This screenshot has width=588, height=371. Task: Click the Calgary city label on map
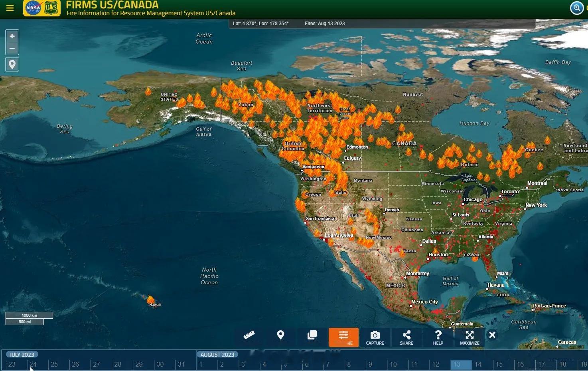click(352, 158)
